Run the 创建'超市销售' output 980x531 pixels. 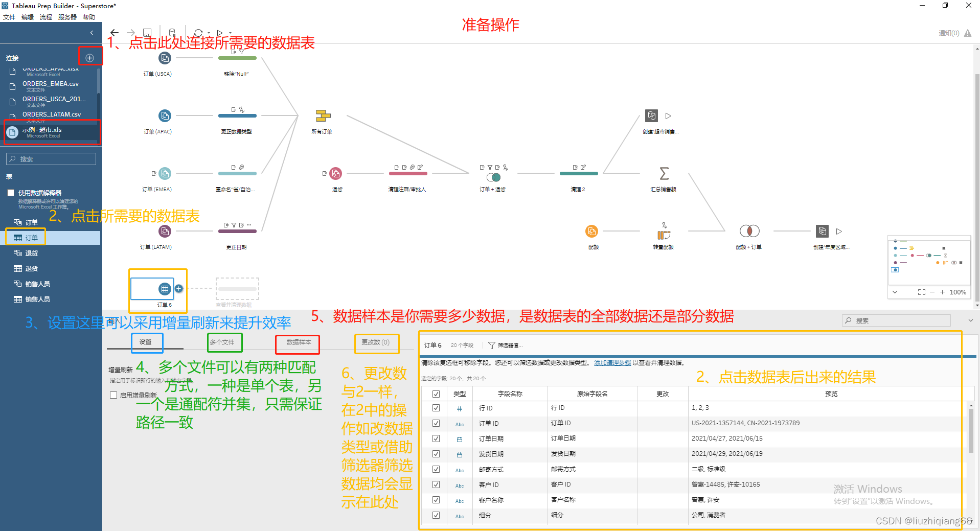click(x=668, y=116)
